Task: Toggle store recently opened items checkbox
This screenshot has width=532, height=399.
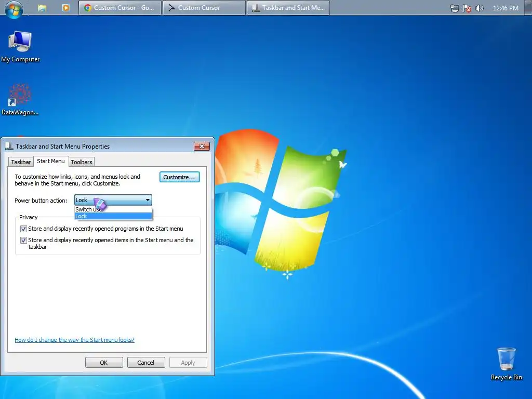Action: (x=23, y=240)
